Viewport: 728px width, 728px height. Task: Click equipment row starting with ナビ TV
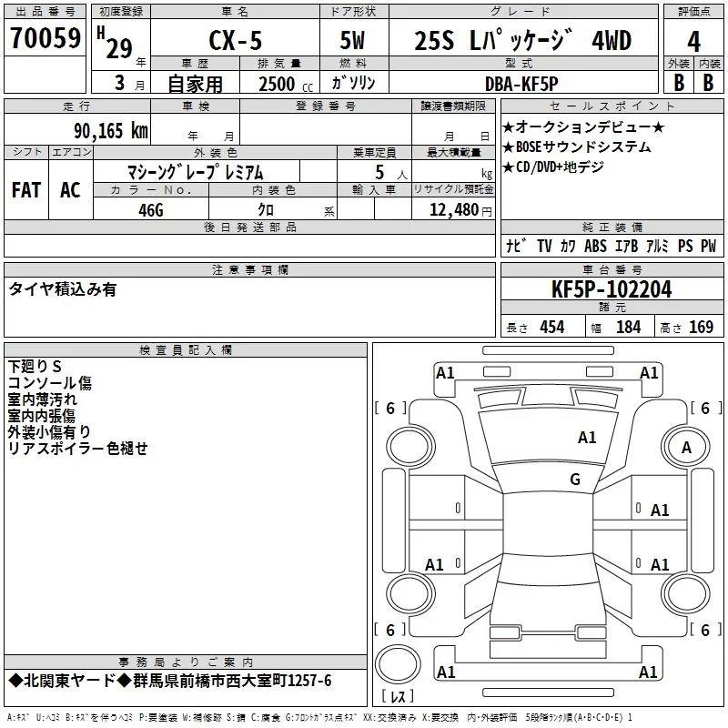(612, 246)
